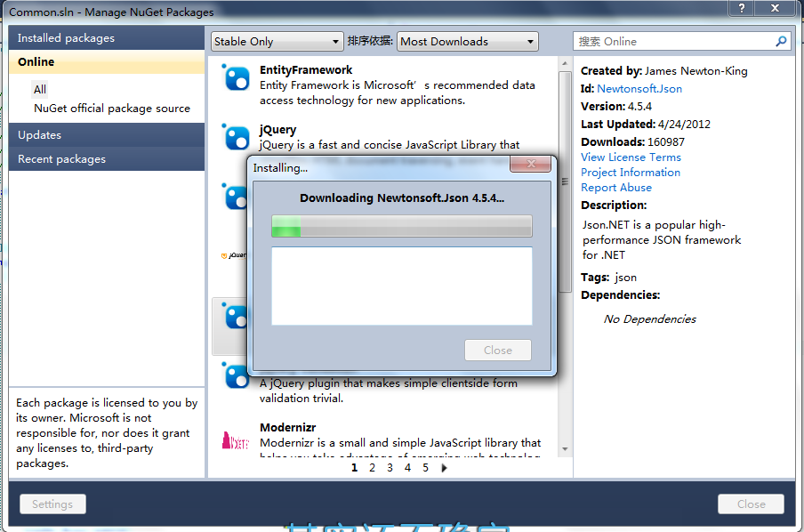Go to page 4 of results
The width and height of the screenshot is (804, 532).
(407, 468)
